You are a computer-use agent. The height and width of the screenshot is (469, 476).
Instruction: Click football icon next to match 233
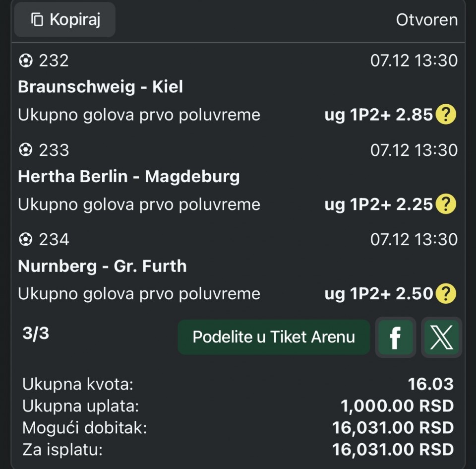[25, 150]
